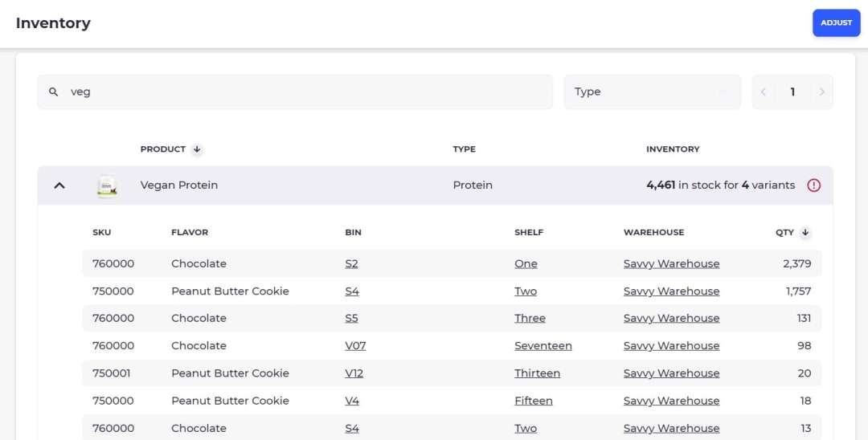Go to previous page arrow
The image size is (868, 440).
point(764,92)
